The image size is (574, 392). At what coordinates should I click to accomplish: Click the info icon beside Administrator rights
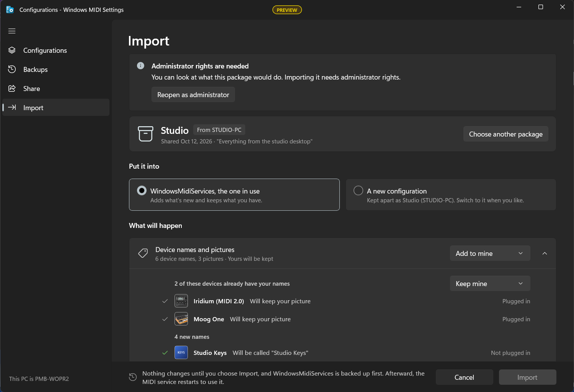140,66
